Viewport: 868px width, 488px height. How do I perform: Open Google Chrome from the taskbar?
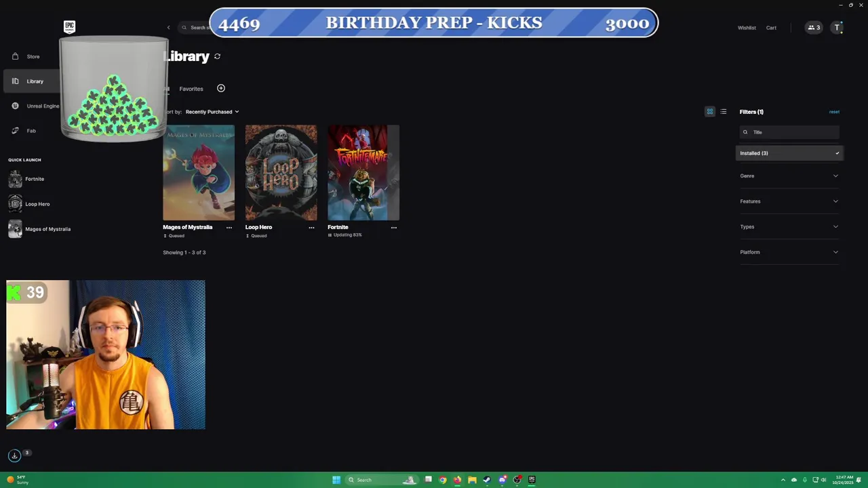tap(443, 480)
